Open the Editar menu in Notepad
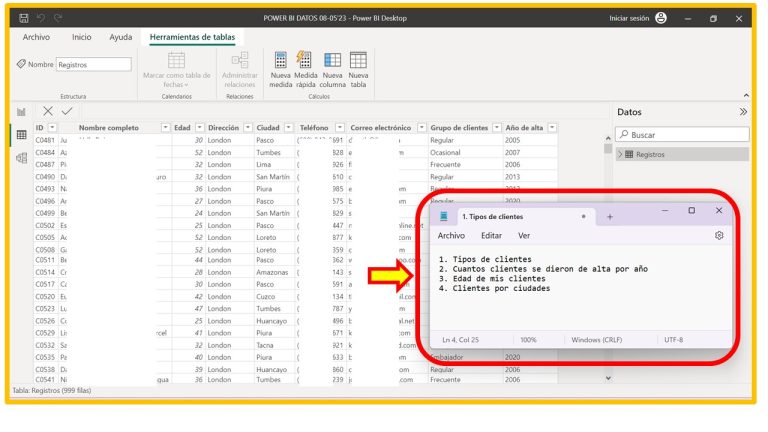Screen dimensions: 768x432 491,235
